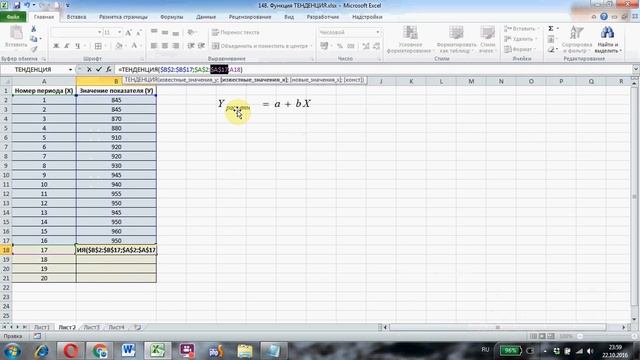
Task: Align text right in the ribbon
Action: [176, 46]
